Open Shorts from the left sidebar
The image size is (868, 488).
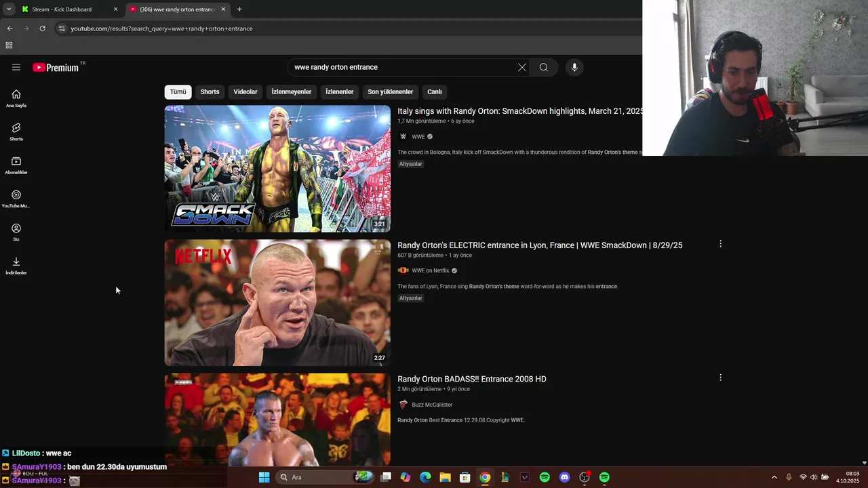coord(16,131)
